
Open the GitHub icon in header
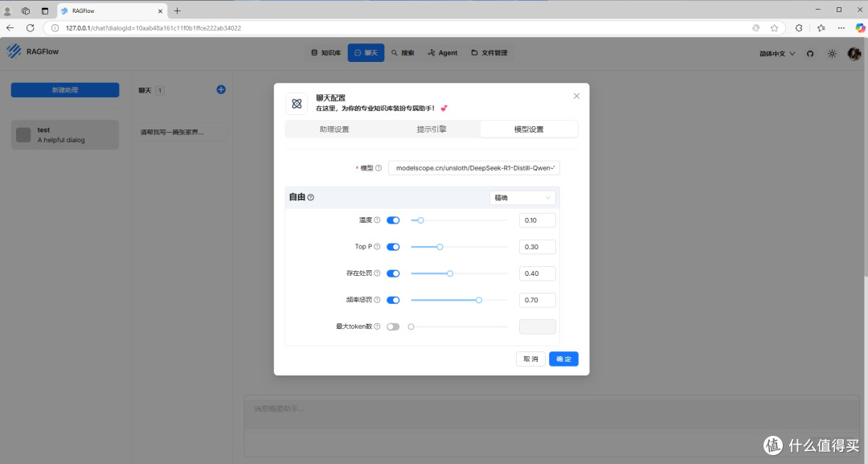click(810, 54)
